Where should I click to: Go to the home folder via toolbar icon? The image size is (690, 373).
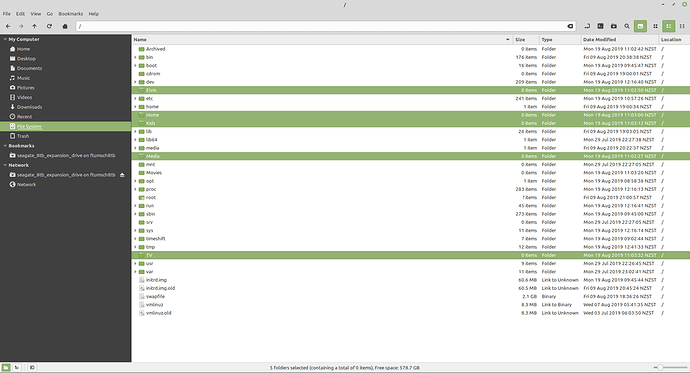click(x=65, y=26)
